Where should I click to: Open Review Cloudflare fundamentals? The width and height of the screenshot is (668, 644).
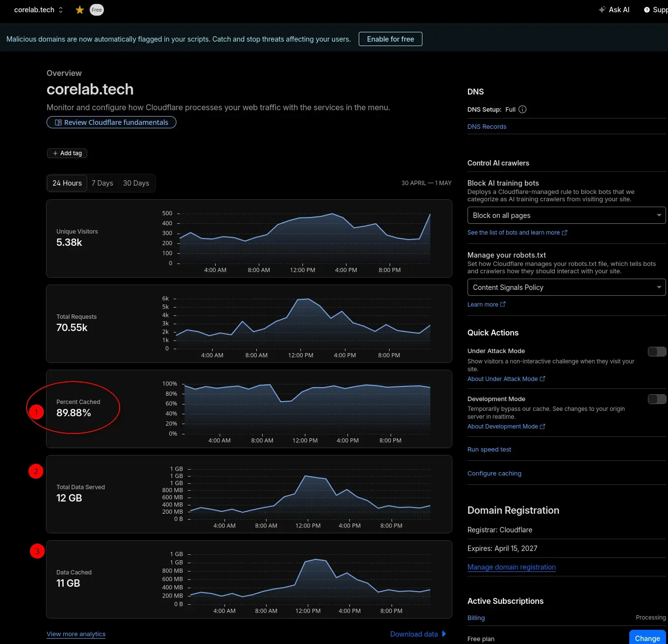[x=111, y=122]
